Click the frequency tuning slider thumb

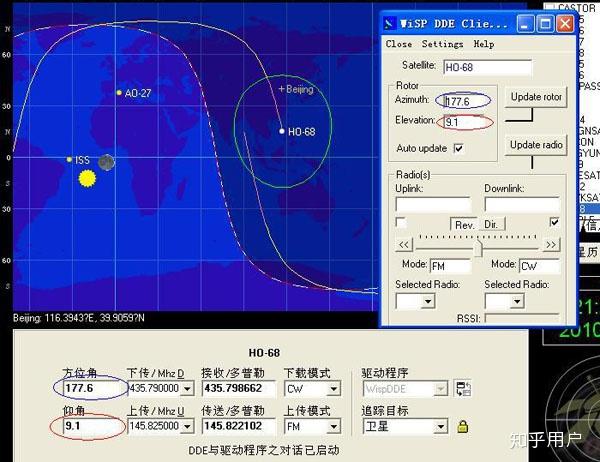point(478,247)
